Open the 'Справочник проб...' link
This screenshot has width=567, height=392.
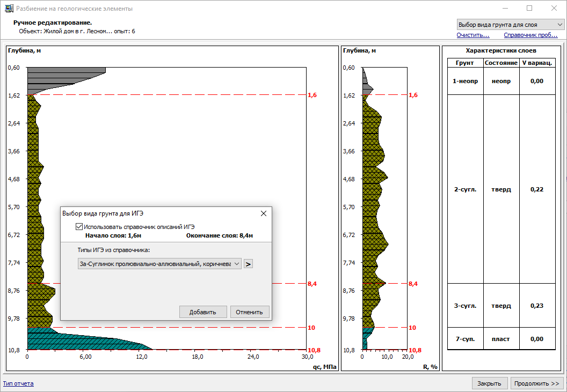pos(530,35)
